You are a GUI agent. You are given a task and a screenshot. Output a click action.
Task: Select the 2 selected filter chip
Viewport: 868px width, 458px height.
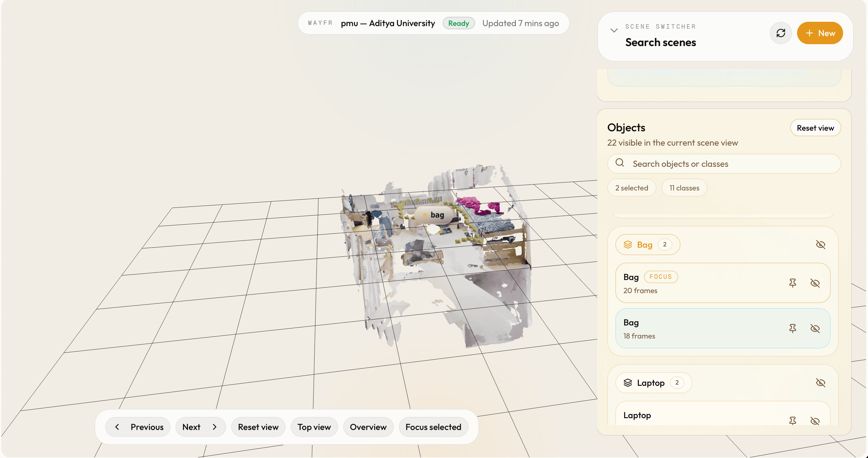[x=631, y=188]
